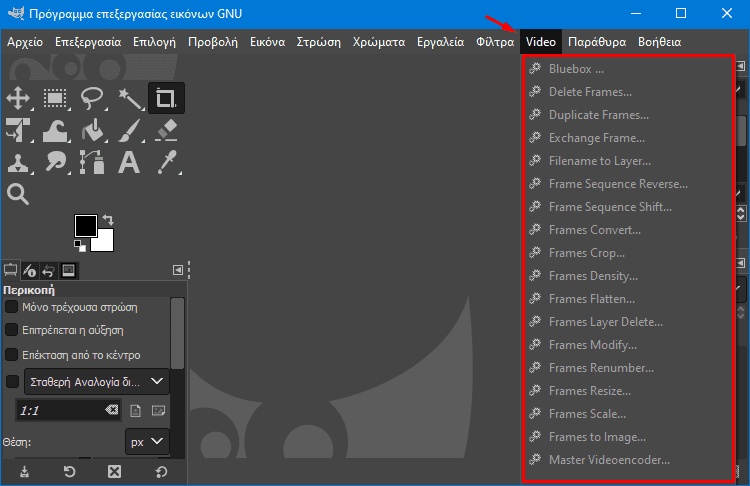Open the Φίλτρα menu

tap(495, 42)
